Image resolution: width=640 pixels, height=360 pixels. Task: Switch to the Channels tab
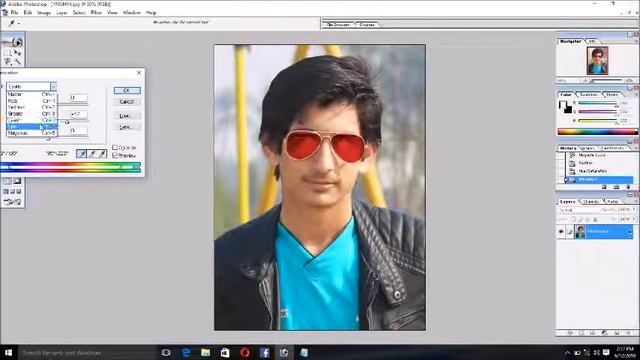pyautogui.click(x=591, y=202)
